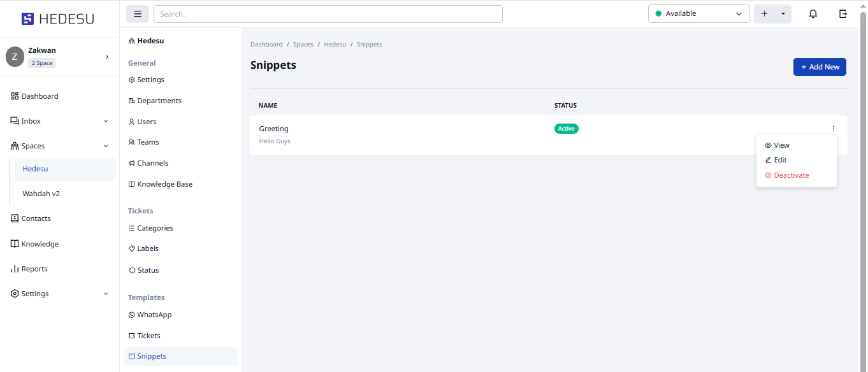Click the Dashboard breadcrumb link
This screenshot has height=372, width=868.
266,45
